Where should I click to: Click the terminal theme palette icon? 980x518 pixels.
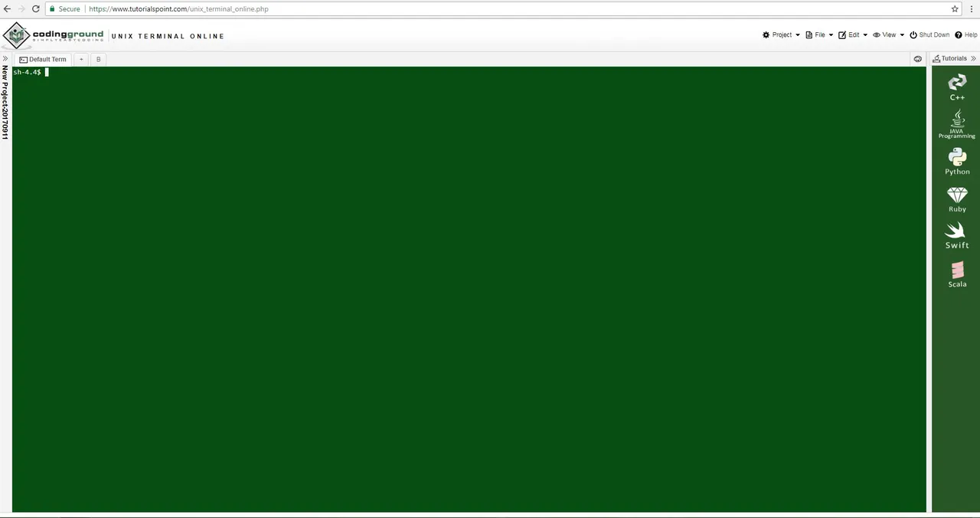[918, 59]
